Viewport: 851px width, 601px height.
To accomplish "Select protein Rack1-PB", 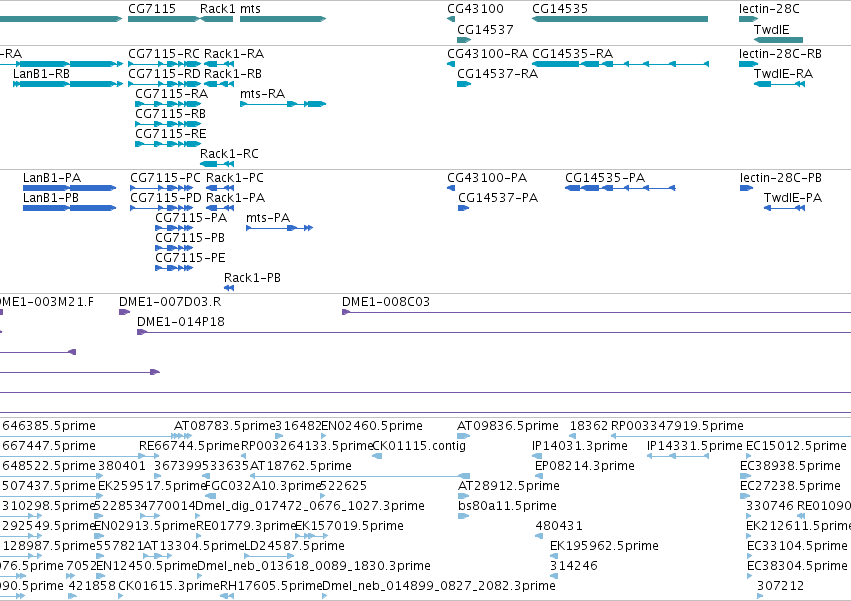I will click(252, 279).
